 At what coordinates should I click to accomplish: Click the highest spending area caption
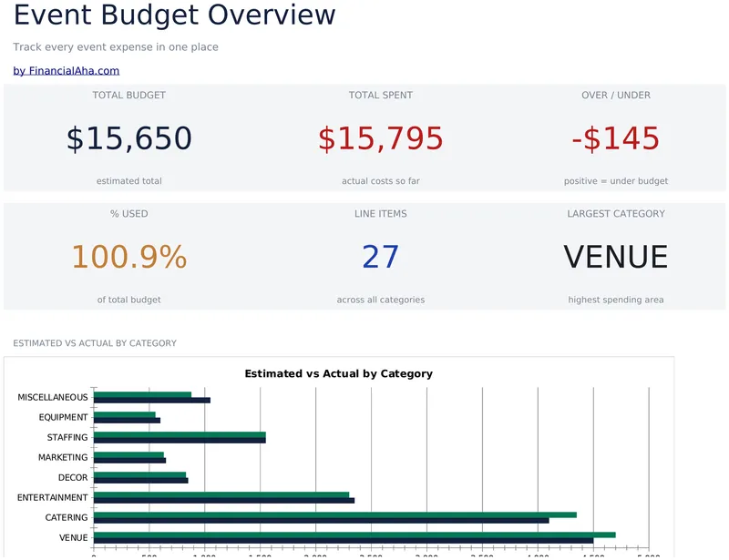[616, 300]
